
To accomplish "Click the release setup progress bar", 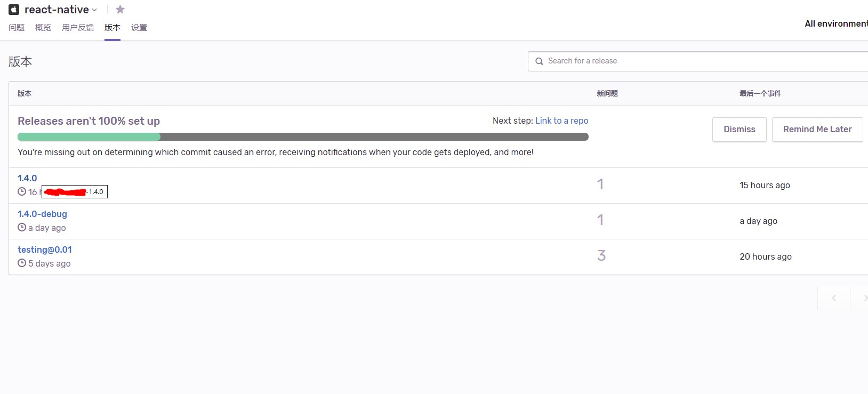I will point(303,137).
